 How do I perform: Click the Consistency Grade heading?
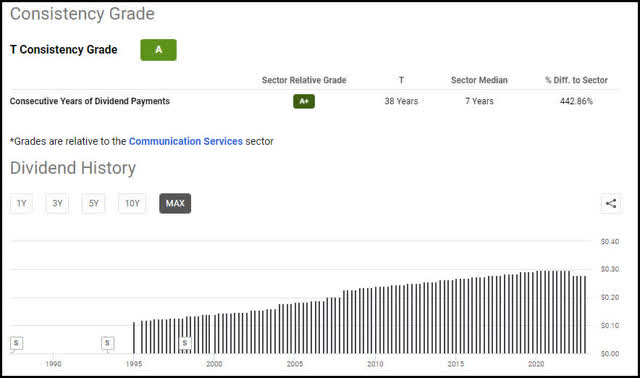[x=82, y=14]
